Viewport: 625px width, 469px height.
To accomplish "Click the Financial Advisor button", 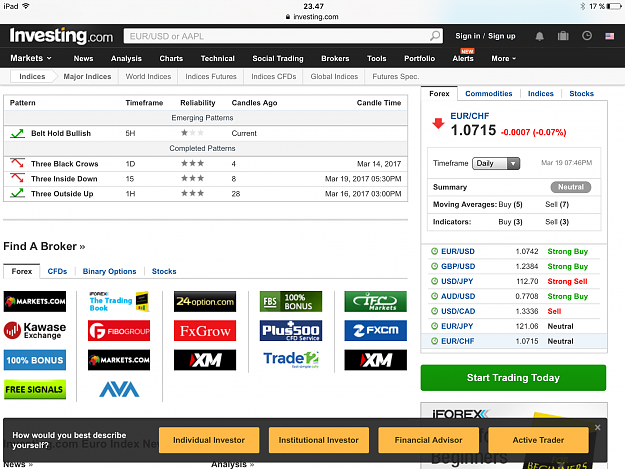I will coord(428,440).
